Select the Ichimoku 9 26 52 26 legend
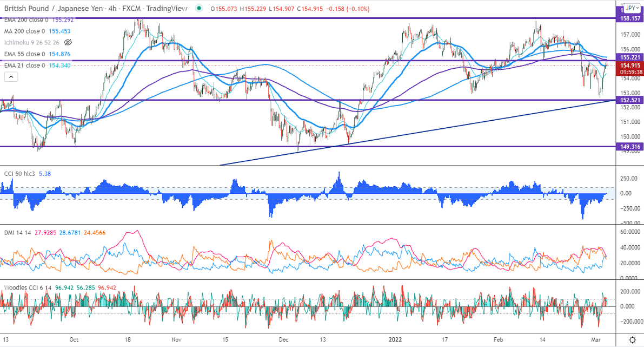644x347 pixels. tap(31, 42)
